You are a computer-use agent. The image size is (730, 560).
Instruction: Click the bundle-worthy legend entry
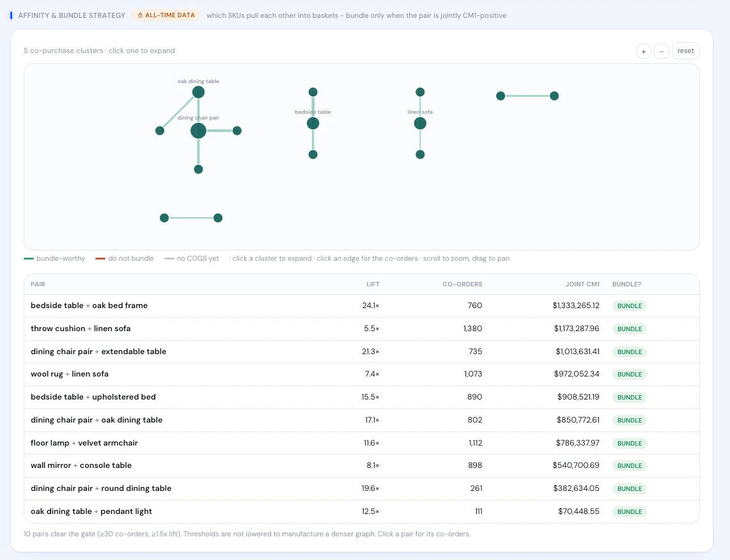54,258
